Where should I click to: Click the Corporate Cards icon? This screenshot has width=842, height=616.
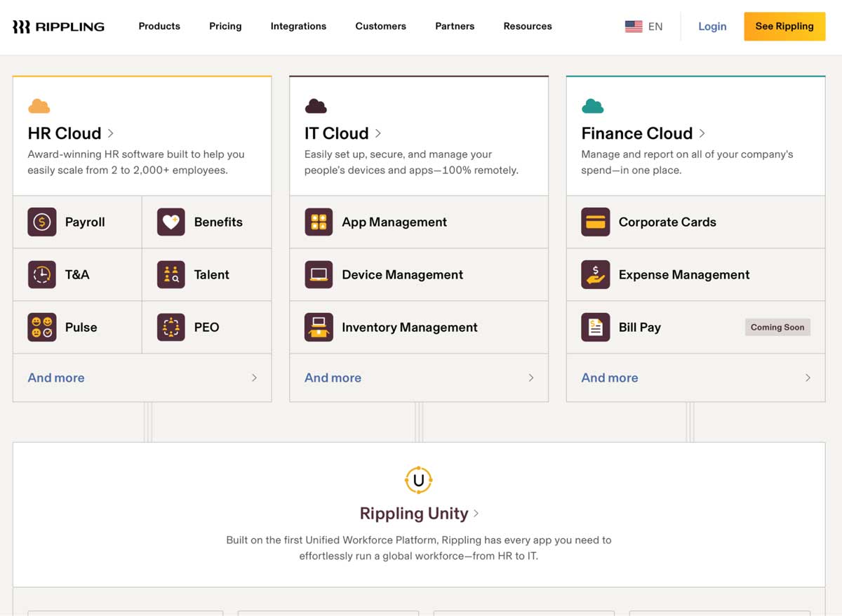pos(595,222)
